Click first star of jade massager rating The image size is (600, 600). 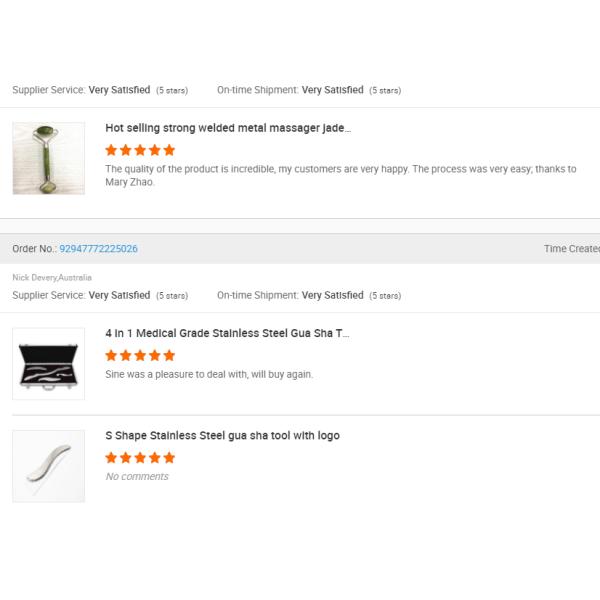[x=111, y=150]
